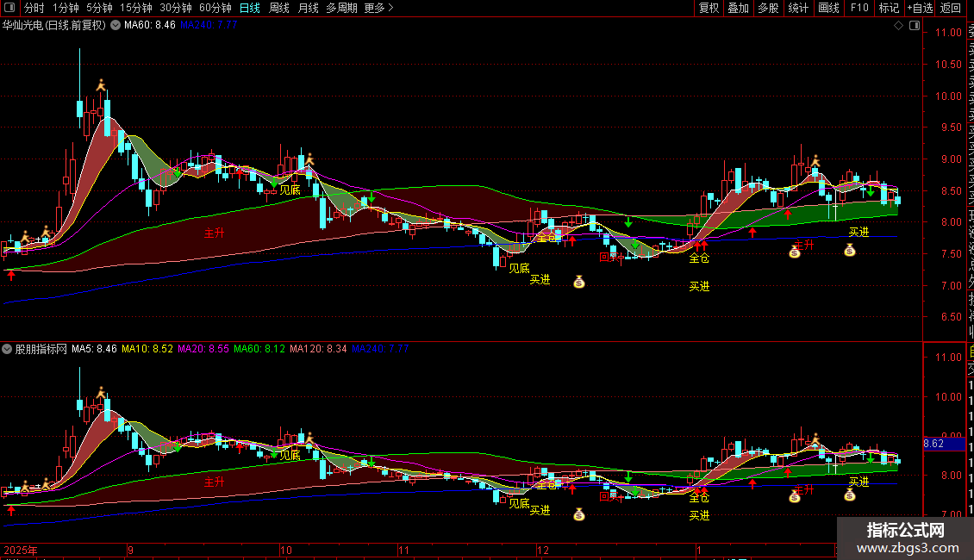Click month 11 on the date axis
The width and height of the screenshot is (974, 560).
[x=403, y=550]
